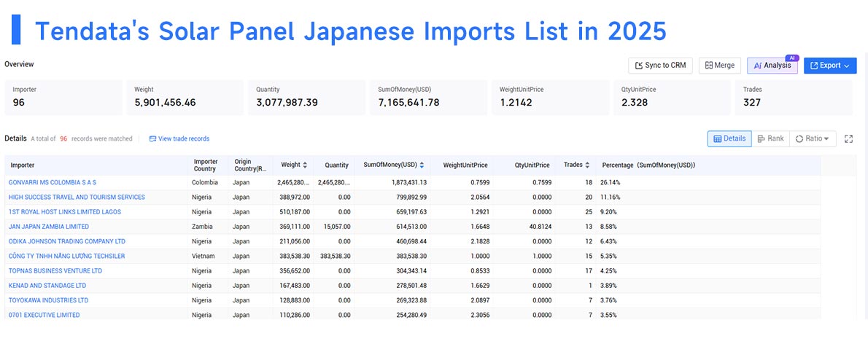868x344 pixels.
Task: Open importer HIGH SUCCESS TRAVEL AND TOURISM SERVICES
Action: [77, 197]
